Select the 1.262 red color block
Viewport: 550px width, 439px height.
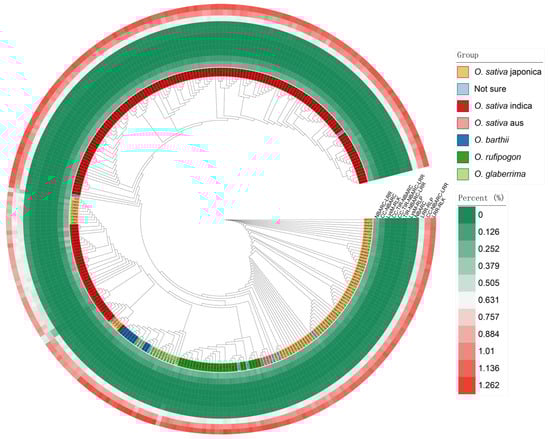[467, 385]
